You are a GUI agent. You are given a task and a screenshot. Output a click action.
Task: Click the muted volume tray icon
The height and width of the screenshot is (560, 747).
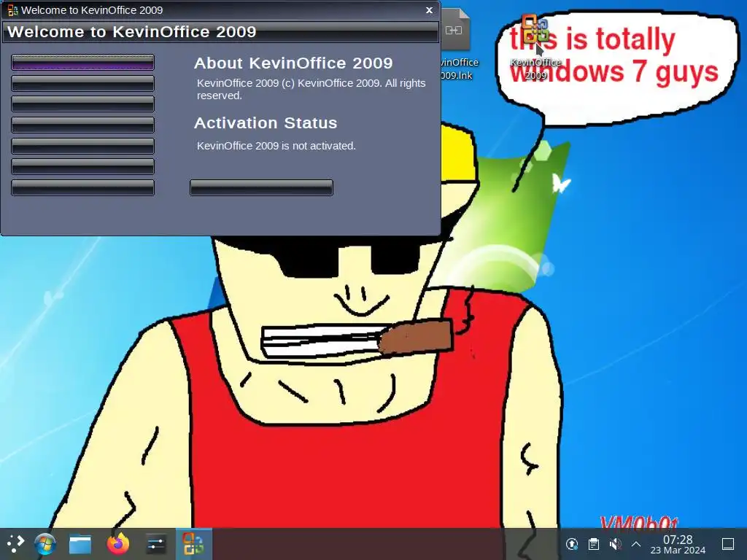coord(615,544)
